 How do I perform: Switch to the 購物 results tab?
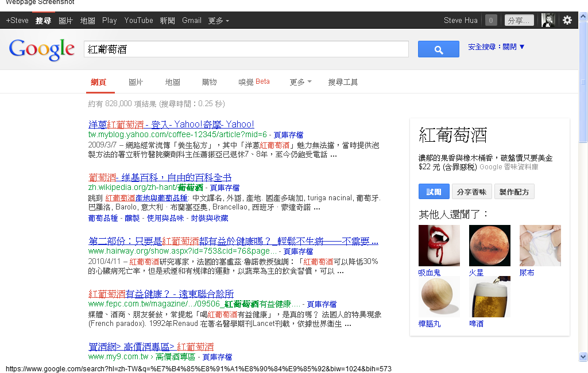point(210,82)
